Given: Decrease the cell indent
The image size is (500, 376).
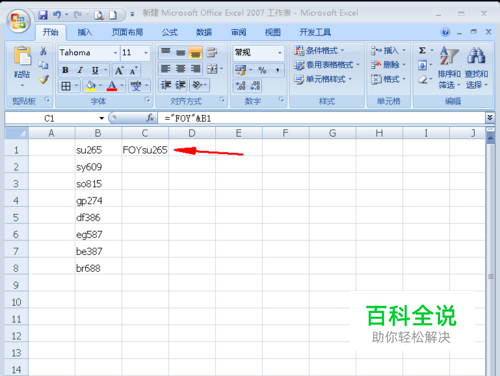Looking at the screenshot, I should [x=166, y=85].
